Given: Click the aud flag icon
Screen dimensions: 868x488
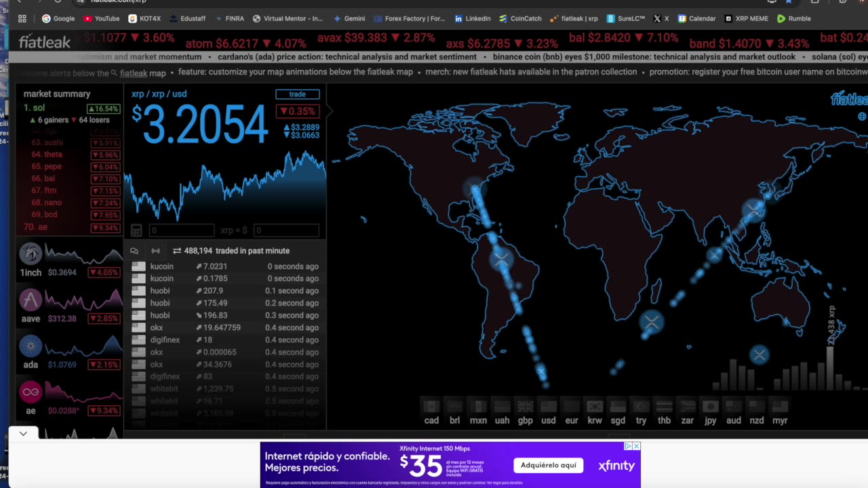Looking at the screenshot, I should point(733,407).
